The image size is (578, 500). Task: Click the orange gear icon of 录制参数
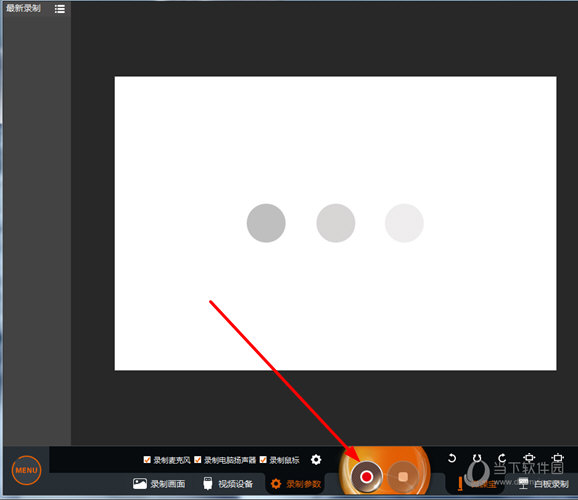(x=276, y=484)
